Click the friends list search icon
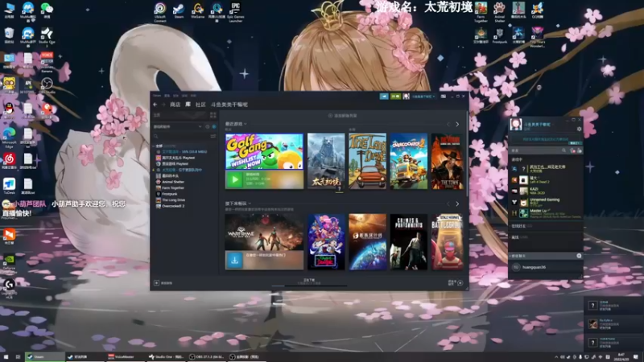The height and width of the screenshot is (362, 644). [564, 150]
